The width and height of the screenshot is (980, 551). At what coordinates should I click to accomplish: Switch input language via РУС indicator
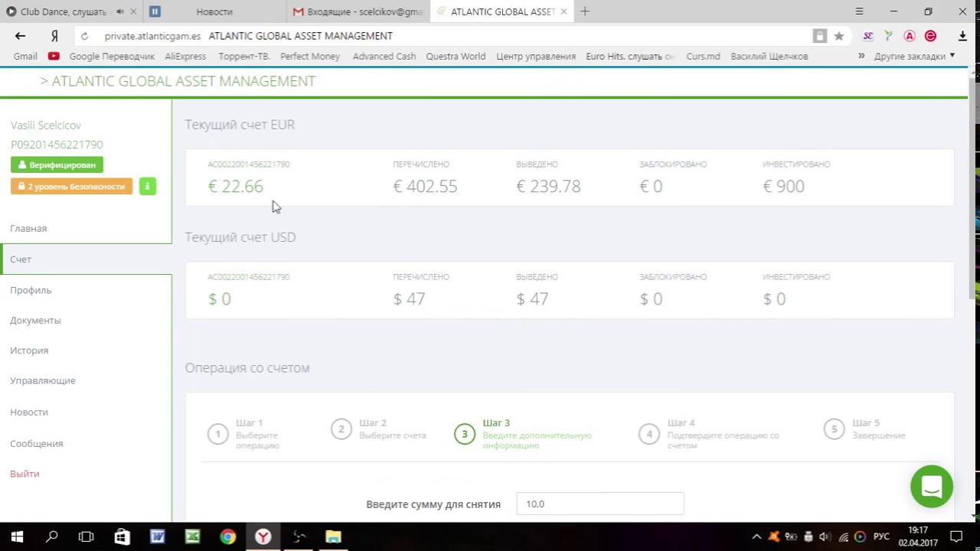point(881,536)
